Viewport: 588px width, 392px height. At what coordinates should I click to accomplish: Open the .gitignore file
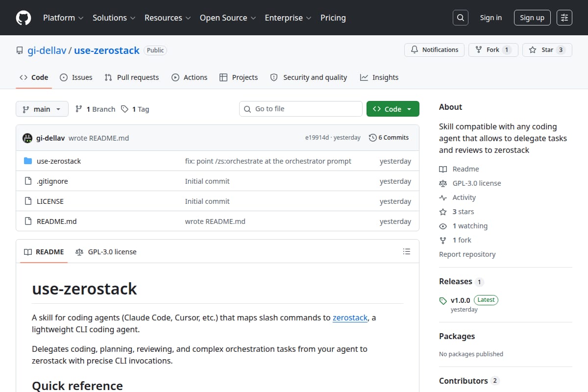[x=52, y=181]
